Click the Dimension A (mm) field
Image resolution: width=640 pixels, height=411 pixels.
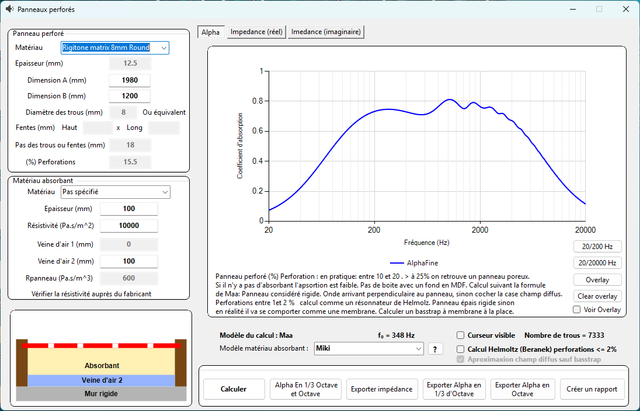coord(129,80)
